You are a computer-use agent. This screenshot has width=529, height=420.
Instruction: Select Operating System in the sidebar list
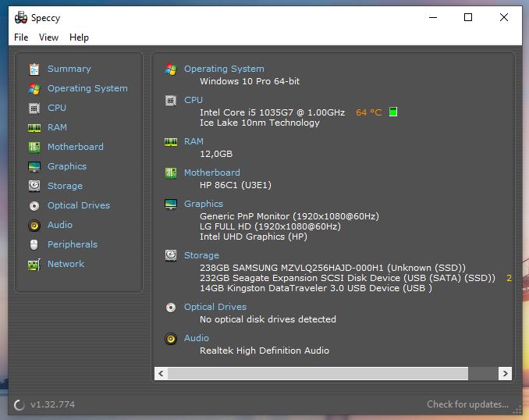click(87, 88)
